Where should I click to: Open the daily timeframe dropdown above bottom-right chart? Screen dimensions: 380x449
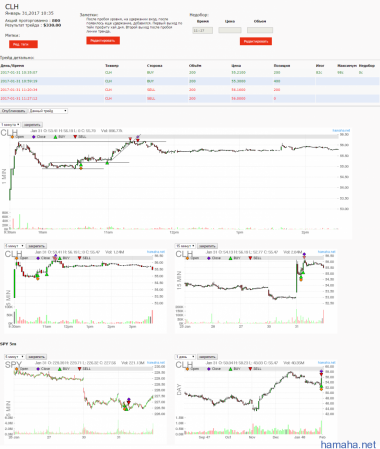[x=185, y=357]
